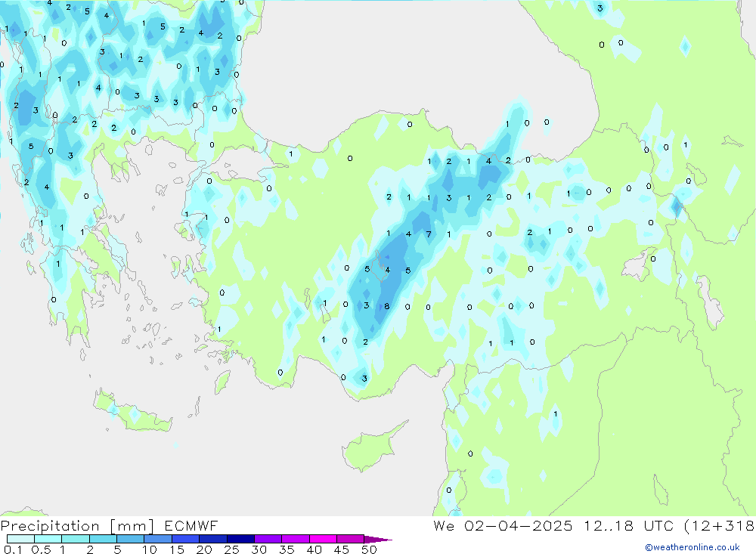Click the '7' precipitation value on map
Screen dimensions: 756x554
coord(429,234)
